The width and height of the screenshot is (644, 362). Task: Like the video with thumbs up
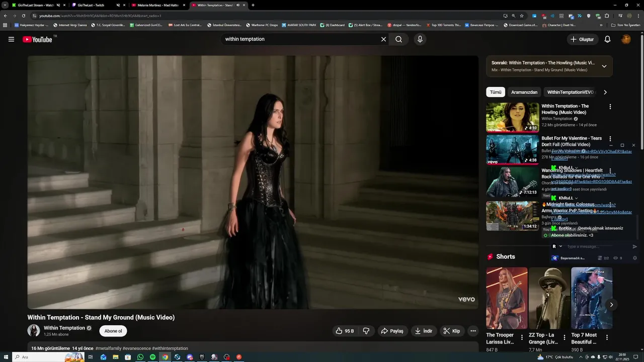[345, 331]
